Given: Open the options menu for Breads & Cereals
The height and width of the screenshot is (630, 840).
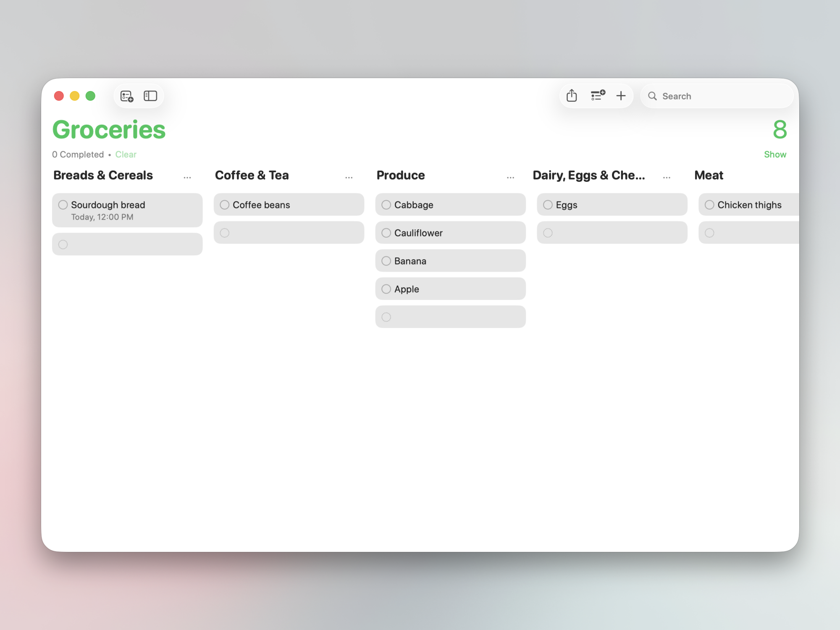Looking at the screenshot, I should pyautogui.click(x=188, y=177).
